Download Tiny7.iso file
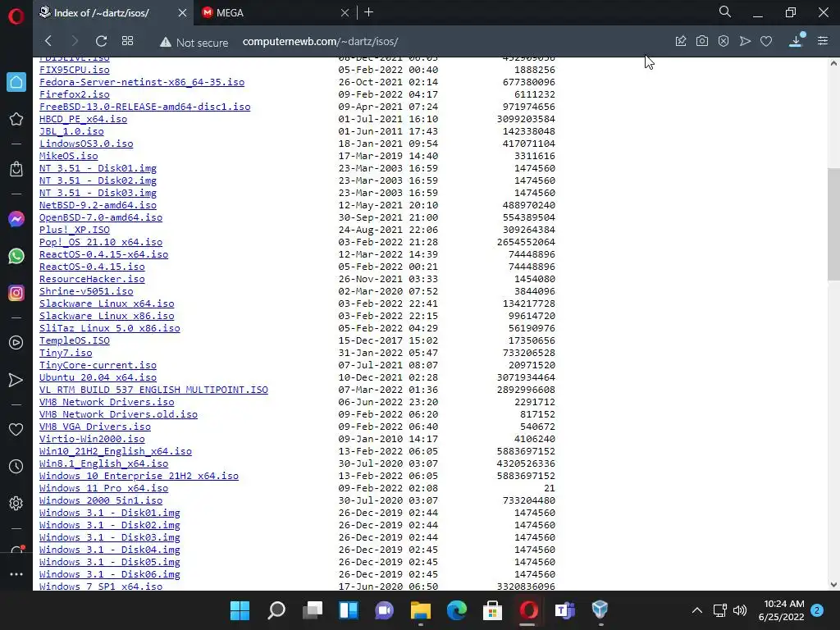 [x=66, y=353]
